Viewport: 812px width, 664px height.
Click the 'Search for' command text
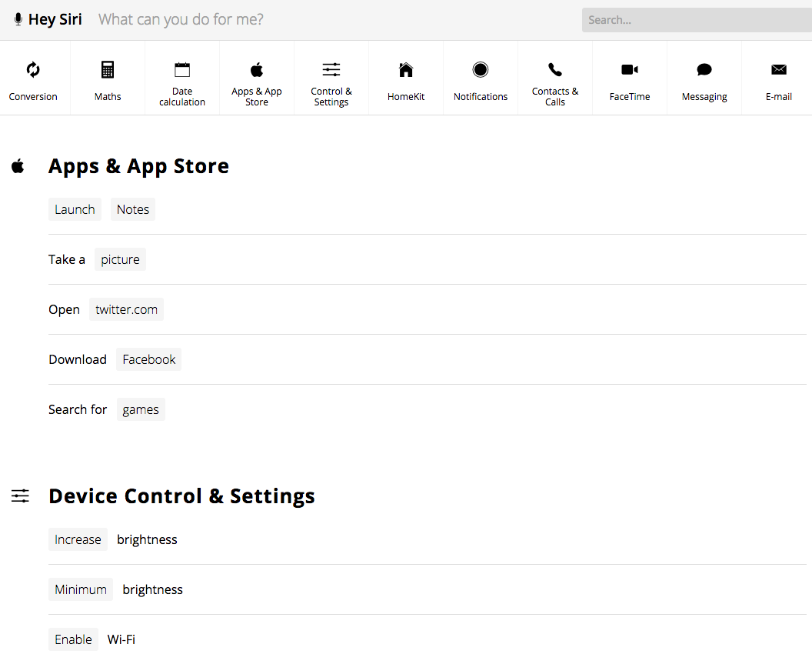tap(78, 409)
